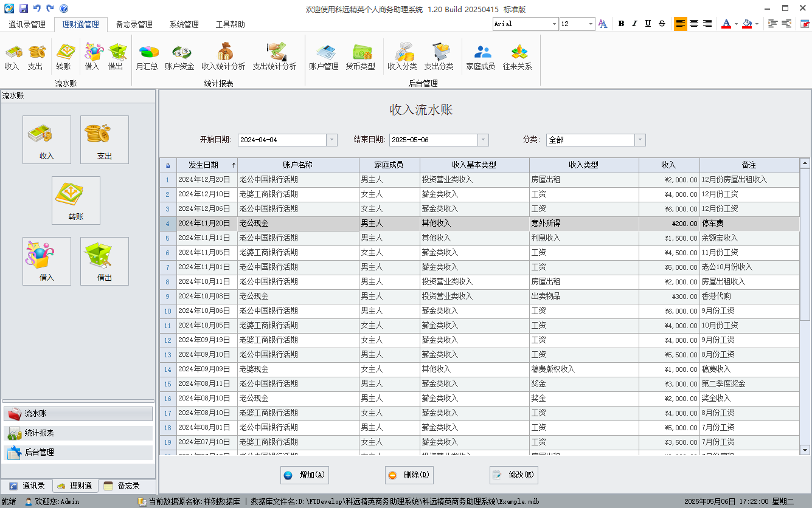
Task: Toggle bold text formatting
Action: click(621, 24)
